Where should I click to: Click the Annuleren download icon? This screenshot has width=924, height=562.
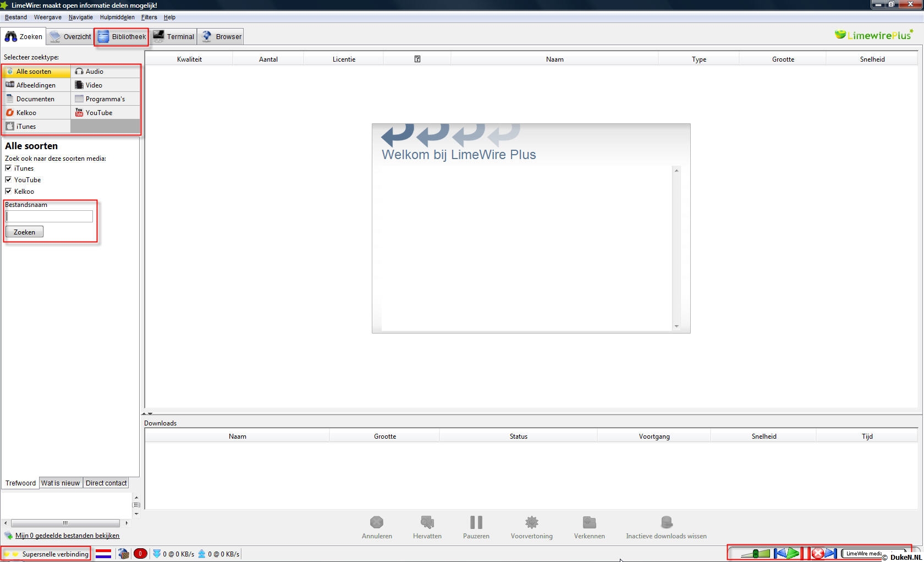(x=377, y=522)
